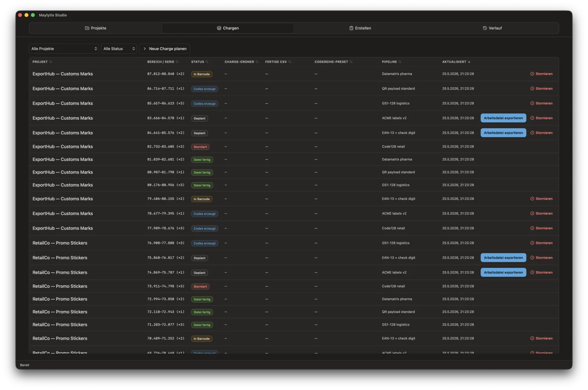Select Storniert badge in row 73.911–74.798

pyautogui.click(x=200, y=286)
